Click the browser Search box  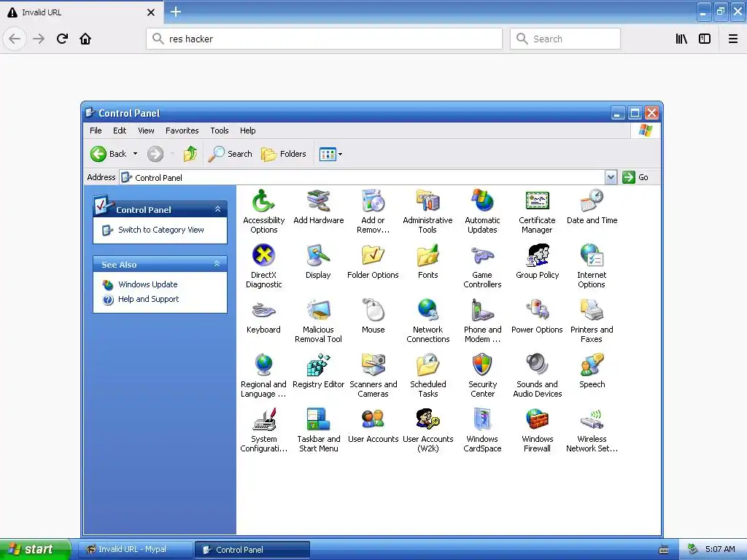[565, 39]
